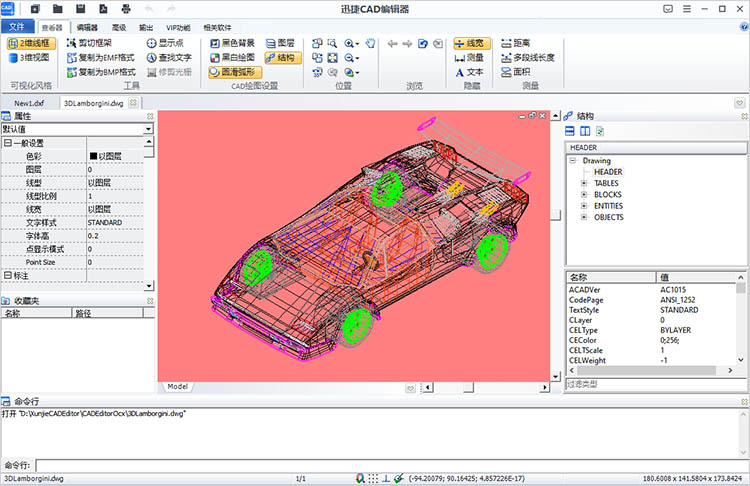This screenshot has height=486, width=750.
Task: Expand the OBJECTS tree node
Action: click(x=584, y=217)
